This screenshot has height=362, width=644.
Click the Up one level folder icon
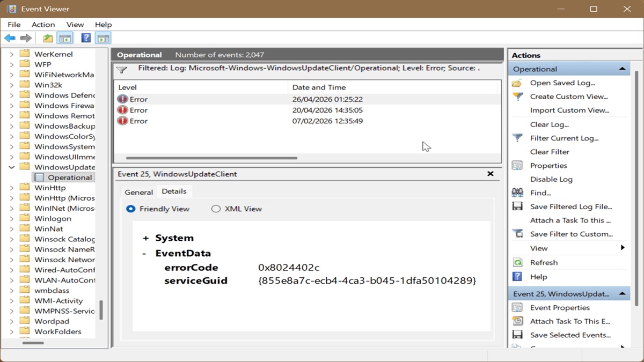pyautogui.click(x=48, y=38)
